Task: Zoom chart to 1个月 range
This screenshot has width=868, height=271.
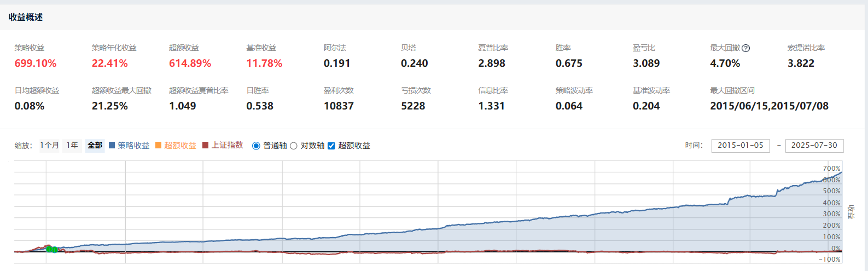Action: tap(49, 146)
